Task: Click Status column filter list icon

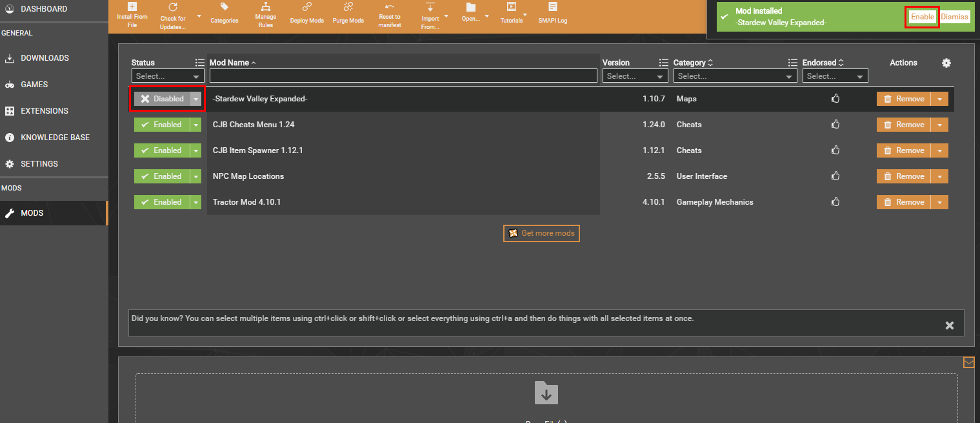Action: tap(200, 63)
